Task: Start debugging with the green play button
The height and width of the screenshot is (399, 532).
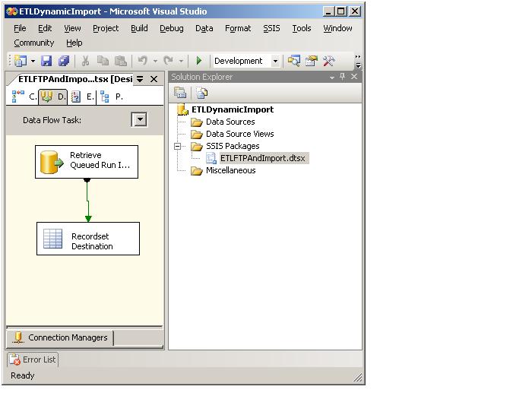Action: pos(199,61)
